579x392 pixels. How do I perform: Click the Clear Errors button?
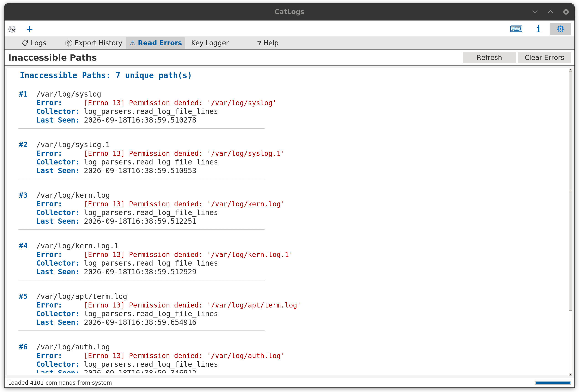point(544,58)
